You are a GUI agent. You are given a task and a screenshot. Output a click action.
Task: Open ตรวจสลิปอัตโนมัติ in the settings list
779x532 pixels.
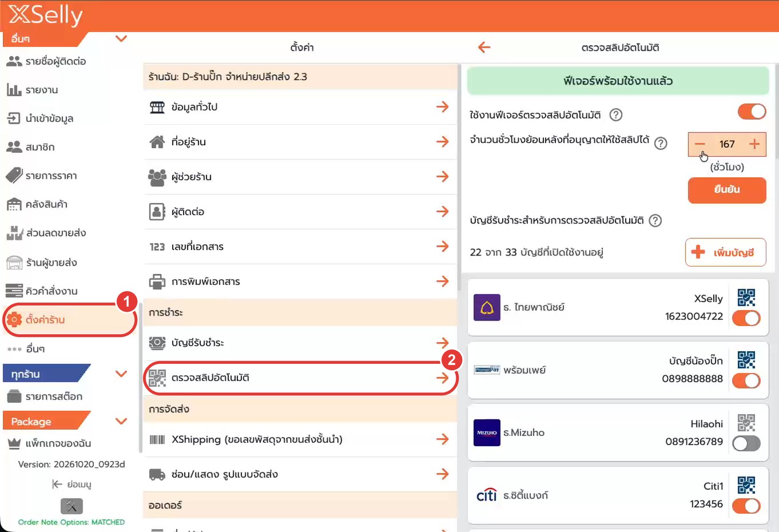(x=300, y=378)
